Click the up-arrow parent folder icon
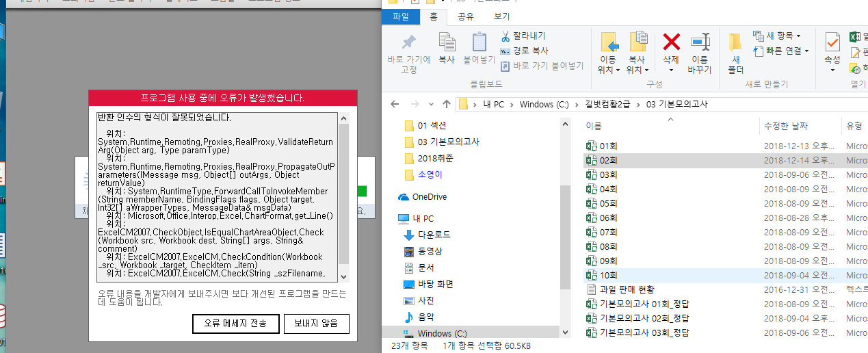Image resolution: width=868 pixels, height=353 pixels. click(446, 105)
